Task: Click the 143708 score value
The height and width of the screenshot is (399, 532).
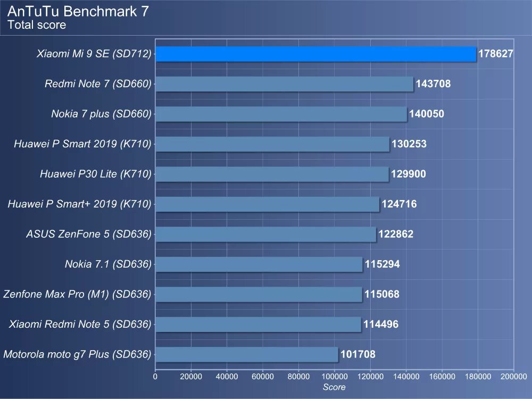Action: 433,84
